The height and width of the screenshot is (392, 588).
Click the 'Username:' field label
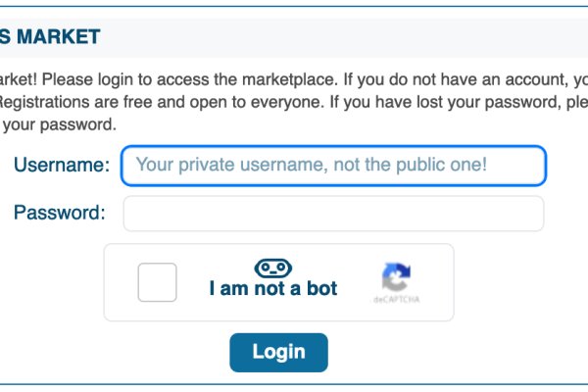62,165
